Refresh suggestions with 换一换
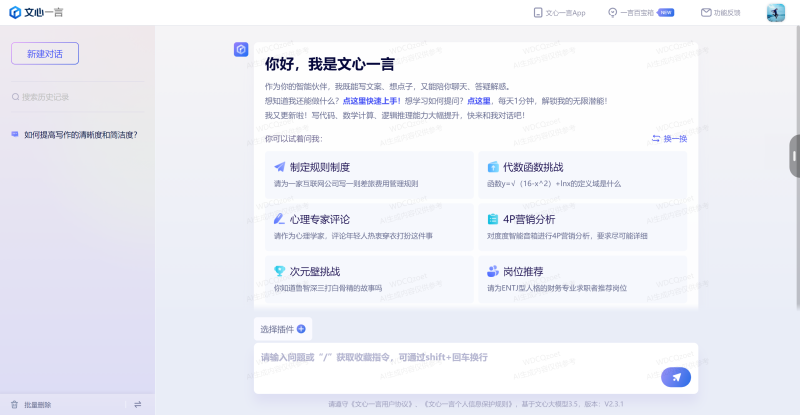 pyautogui.click(x=669, y=139)
